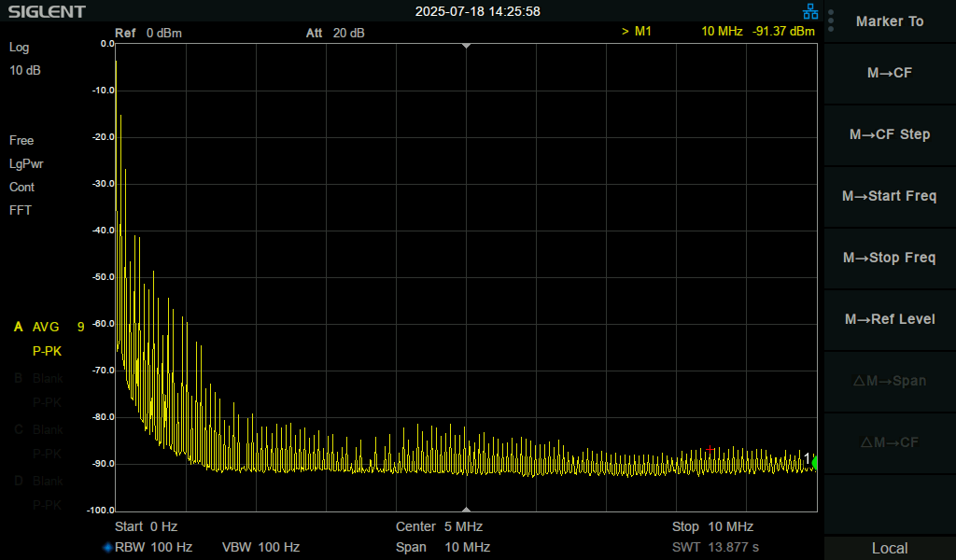Click the blue diamond beside RBW
Image resolution: width=956 pixels, height=560 pixels.
coord(108,547)
